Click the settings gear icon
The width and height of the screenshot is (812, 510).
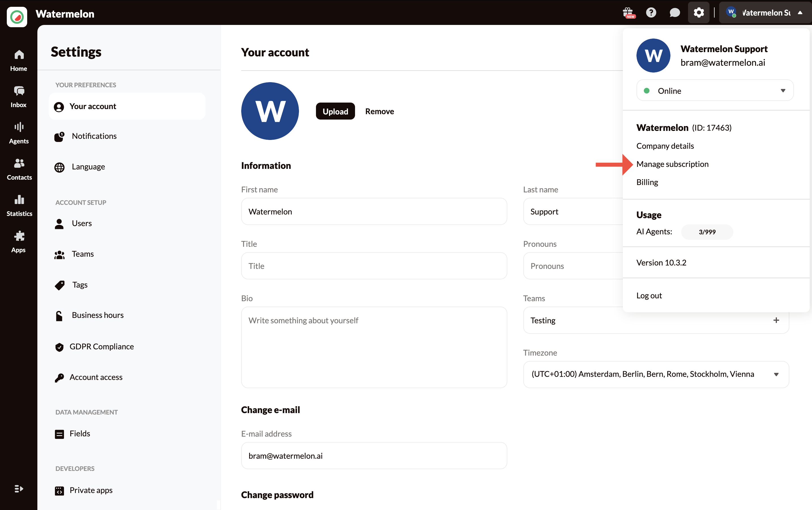point(698,13)
